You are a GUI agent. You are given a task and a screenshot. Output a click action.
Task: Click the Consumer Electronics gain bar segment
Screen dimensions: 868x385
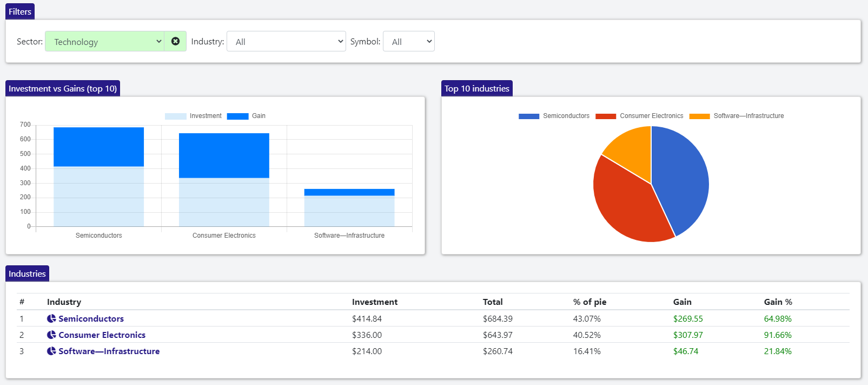point(224,155)
